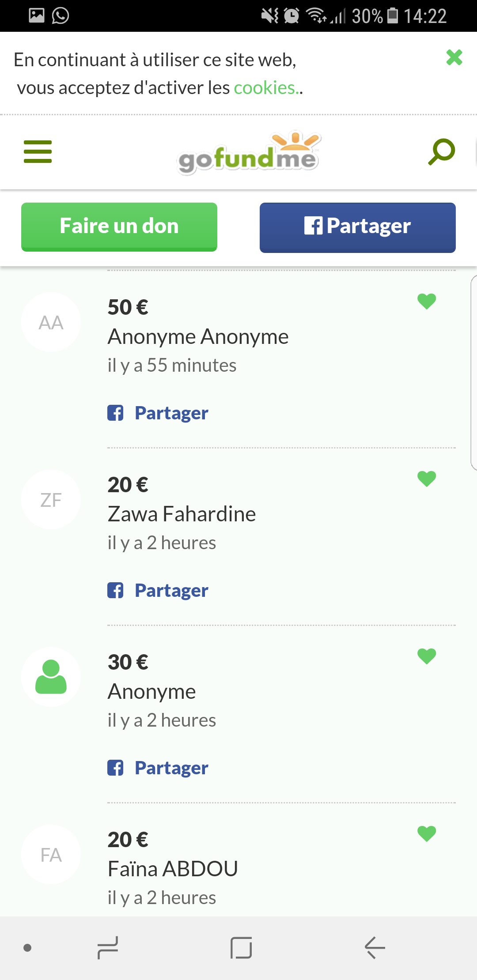Like the 50 € Anonyme Anonyme donation

427,301
